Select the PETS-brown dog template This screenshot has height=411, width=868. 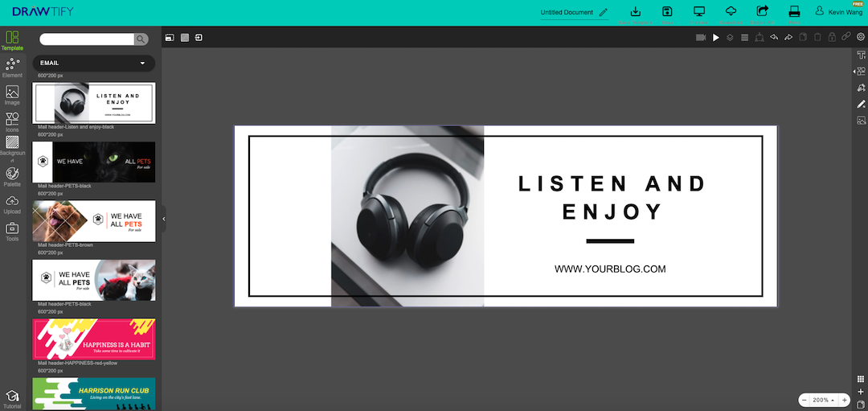[93, 221]
